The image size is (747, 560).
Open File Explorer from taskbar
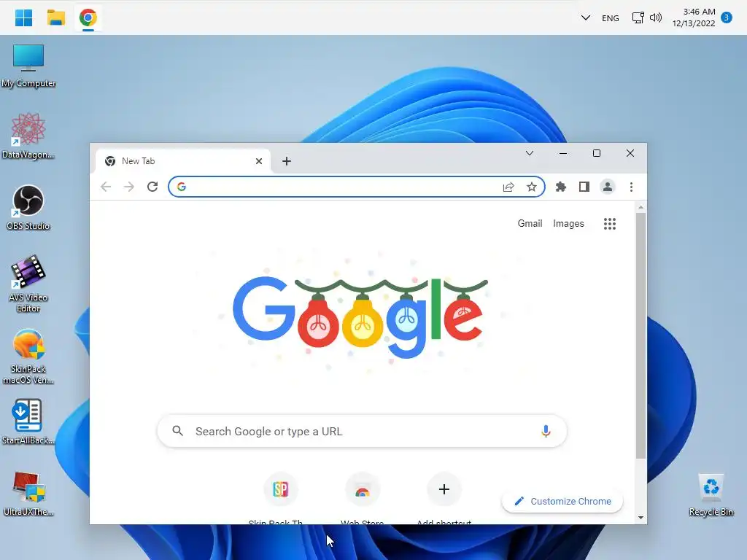point(55,18)
